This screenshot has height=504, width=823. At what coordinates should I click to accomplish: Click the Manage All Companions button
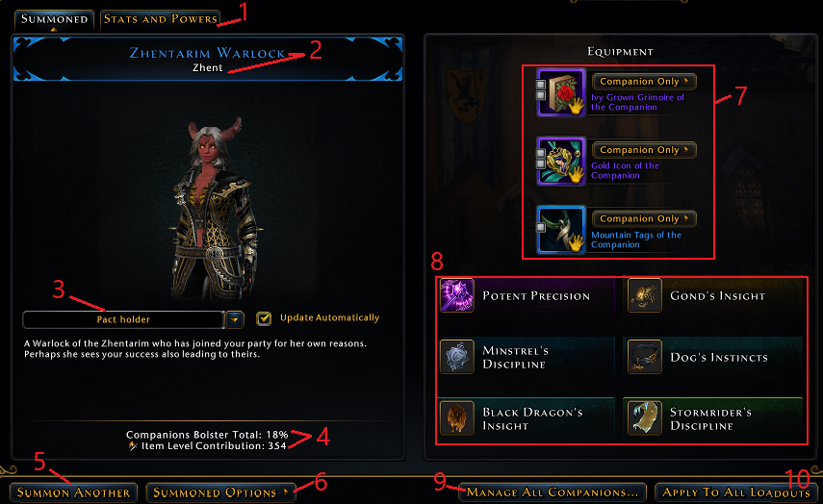click(553, 492)
